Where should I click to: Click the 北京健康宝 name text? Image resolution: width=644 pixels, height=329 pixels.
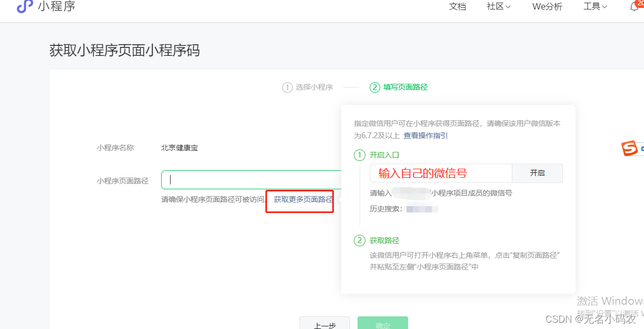click(x=180, y=148)
